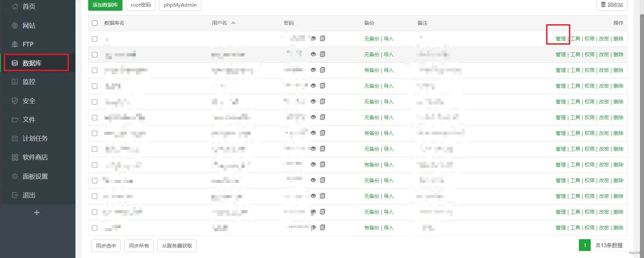
Task: Click the 面板设置 gear icon
Action: pyautogui.click(x=15, y=176)
